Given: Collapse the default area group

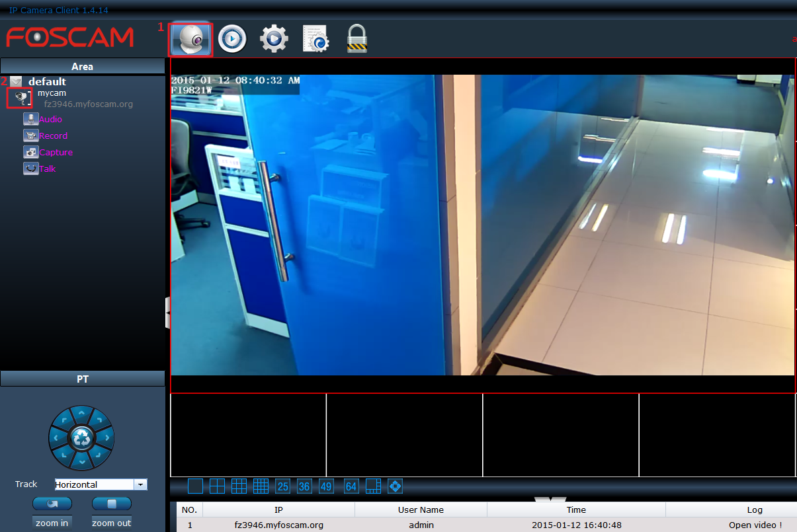Looking at the screenshot, I should coord(17,82).
